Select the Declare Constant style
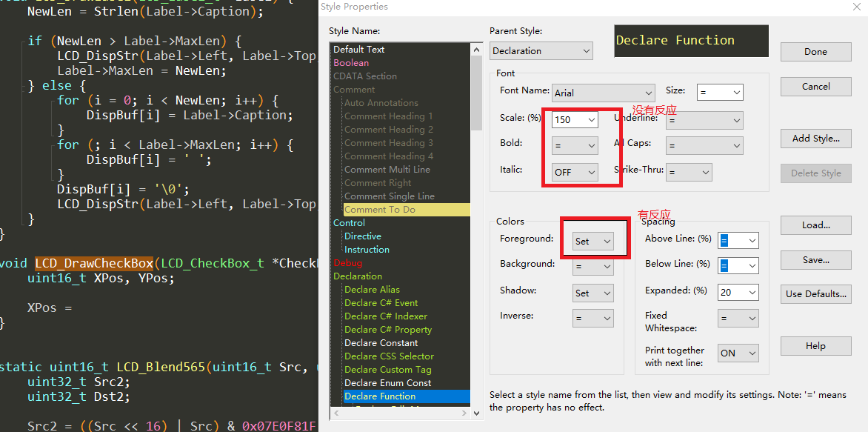The height and width of the screenshot is (432, 868). (381, 342)
